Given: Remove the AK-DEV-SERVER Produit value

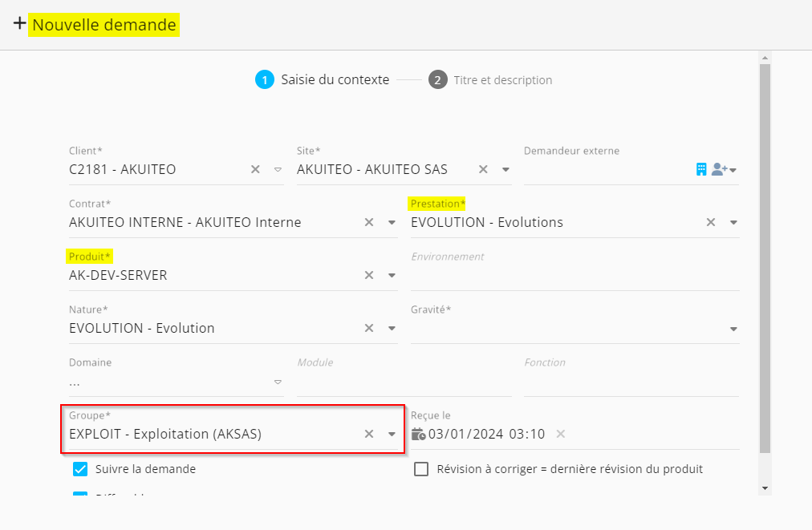Looking at the screenshot, I should [369, 275].
